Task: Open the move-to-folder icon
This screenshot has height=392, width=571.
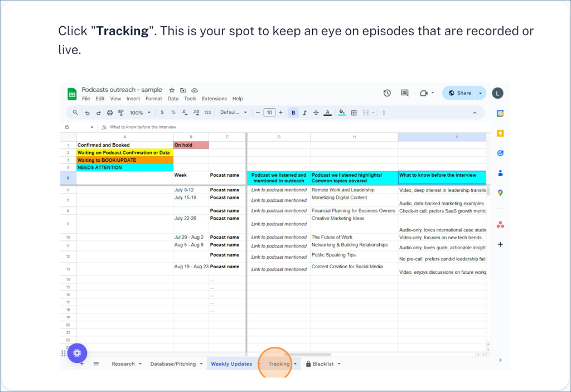Action: click(x=183, y=90)
